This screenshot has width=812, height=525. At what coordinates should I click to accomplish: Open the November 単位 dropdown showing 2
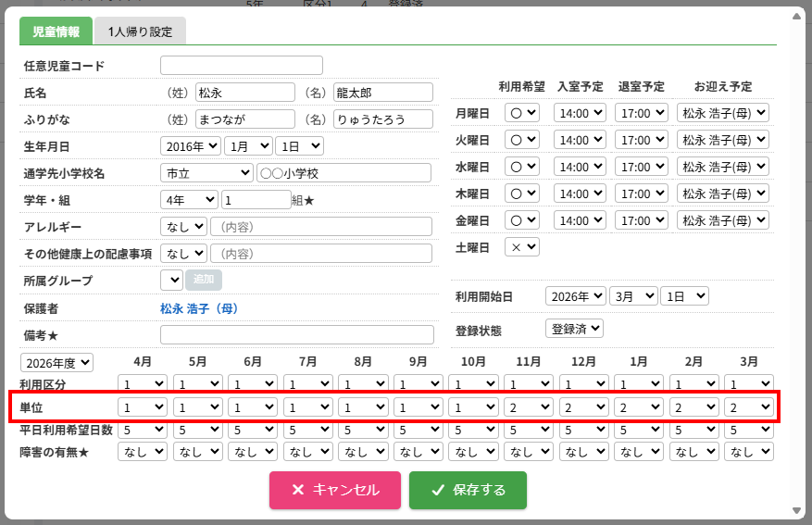[528, 407]
